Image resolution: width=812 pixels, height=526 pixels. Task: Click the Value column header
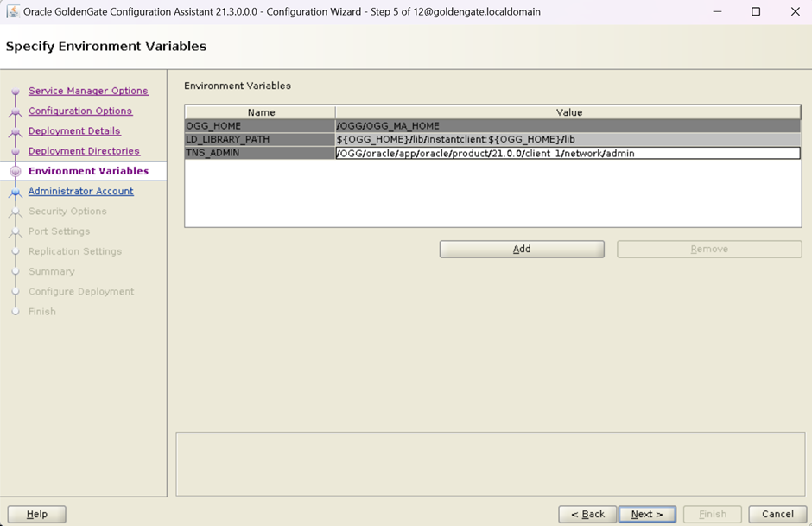[568, 112]
